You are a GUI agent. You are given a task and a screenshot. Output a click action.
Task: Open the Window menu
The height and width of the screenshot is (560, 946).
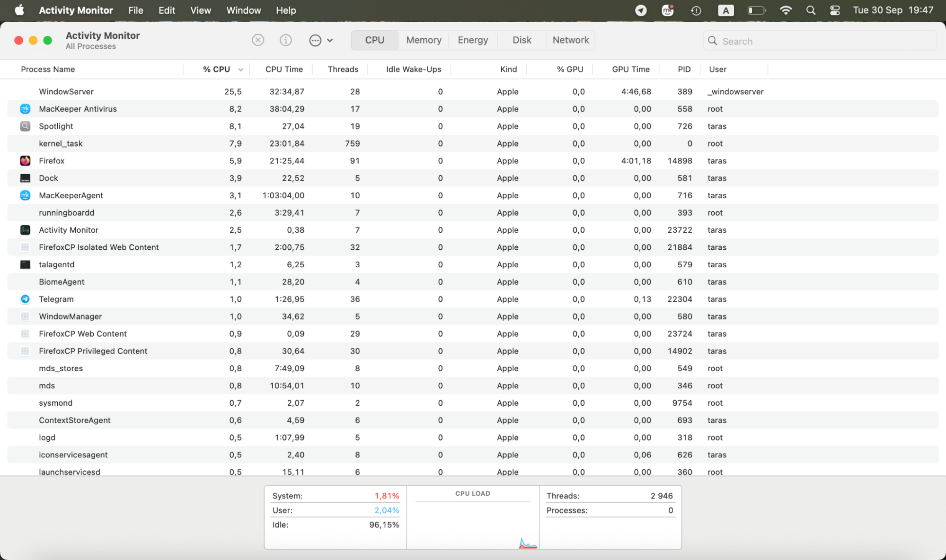pyautogui.click(x=243, y=10)
